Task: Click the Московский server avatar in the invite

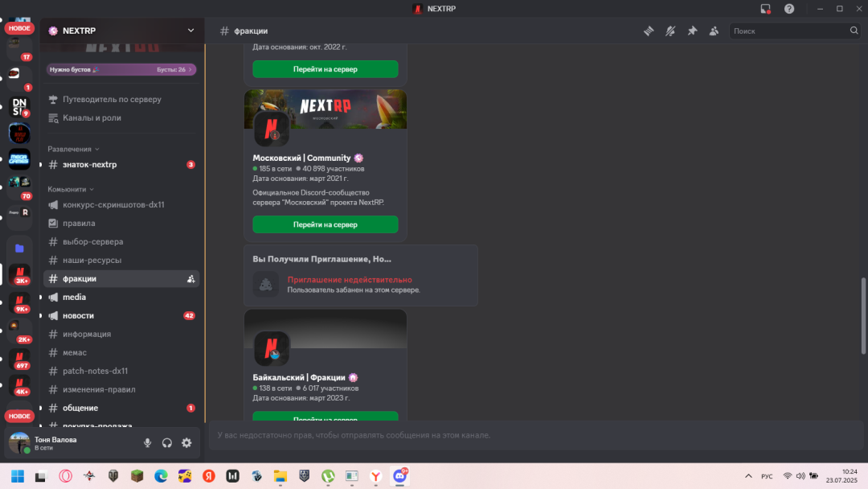Action: click(x=272, y=129)
